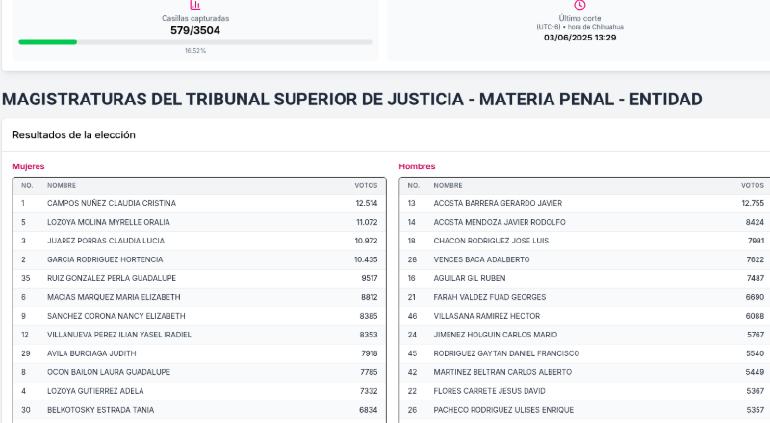The height and width of the screenshot is (423, 770).
Task: Select row BELKOTOSKY ESTRADA TANIA
Action: click(x=199, y=410)
